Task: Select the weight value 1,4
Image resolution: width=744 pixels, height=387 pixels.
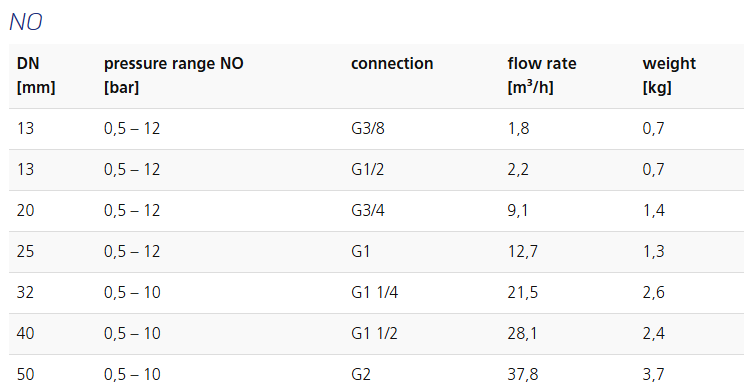Action: pyautogui.click(x=653, y=210)
